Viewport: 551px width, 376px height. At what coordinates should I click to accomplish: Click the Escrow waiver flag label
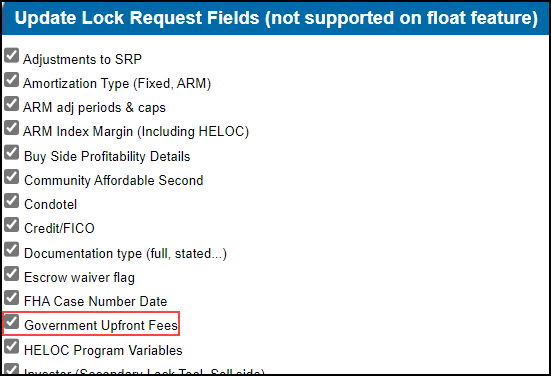(79, 278)
